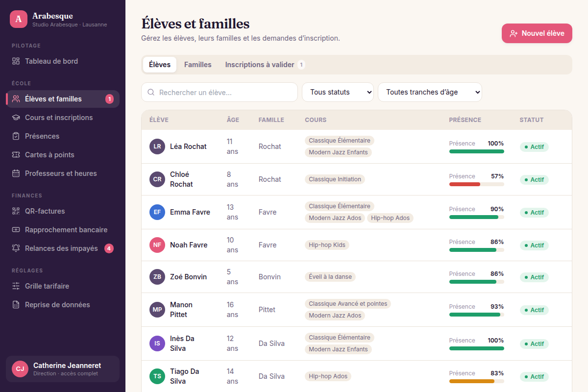Open Cours et inscriptions menu item

pyautogui.click(x=63, y=118)
